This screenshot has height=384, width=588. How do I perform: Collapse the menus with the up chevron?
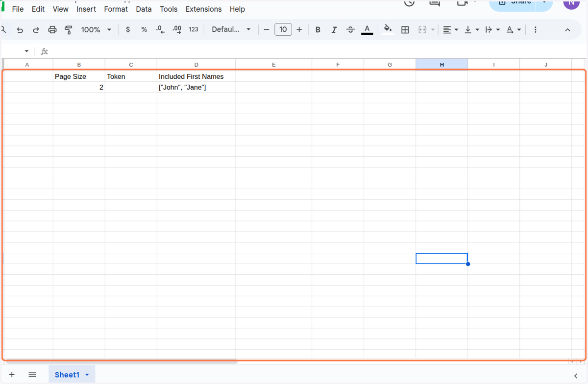pyautogui.click(x=567, y=30)
